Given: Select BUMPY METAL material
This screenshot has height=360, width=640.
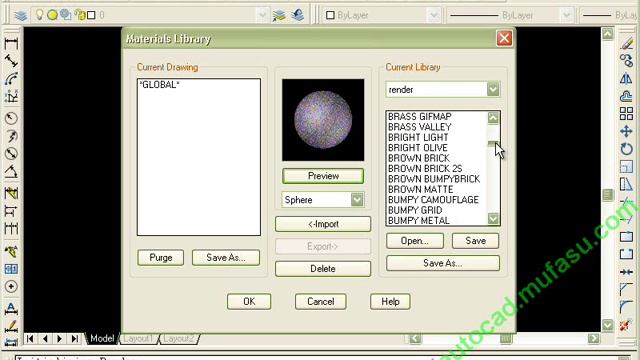Looking at the screenshot, I should 419,220.
